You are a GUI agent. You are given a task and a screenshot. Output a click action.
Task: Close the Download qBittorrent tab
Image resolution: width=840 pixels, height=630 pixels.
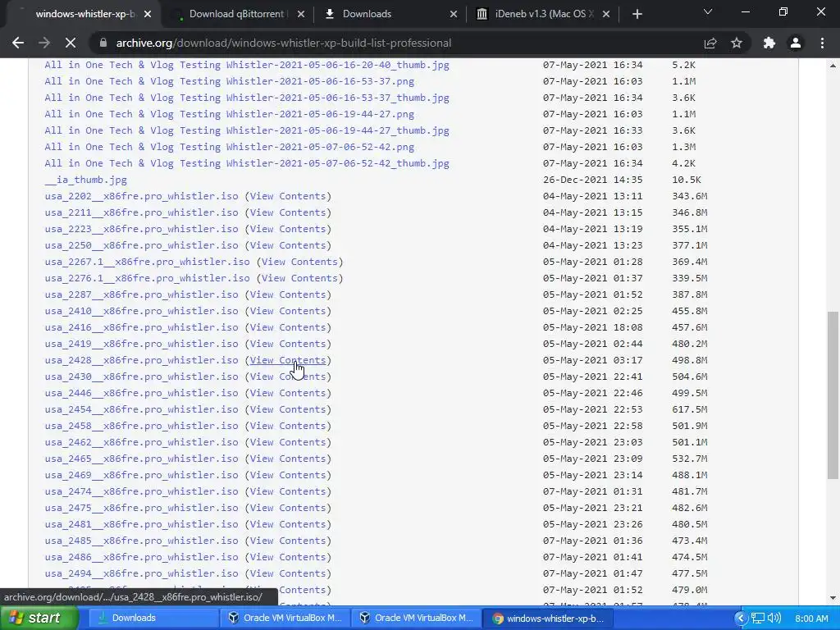click(x=301, y=15)
